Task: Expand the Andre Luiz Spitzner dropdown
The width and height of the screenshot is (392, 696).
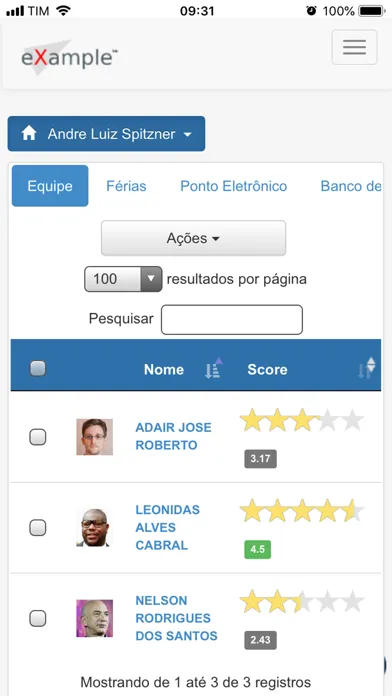Action: click(x=107, y=134)
